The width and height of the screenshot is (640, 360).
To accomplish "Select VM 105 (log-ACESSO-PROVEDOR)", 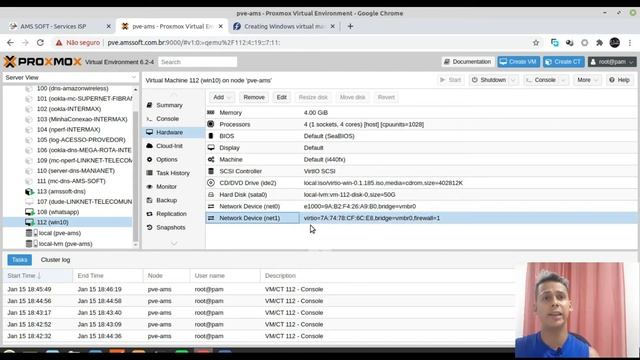I will coord(81,140).
